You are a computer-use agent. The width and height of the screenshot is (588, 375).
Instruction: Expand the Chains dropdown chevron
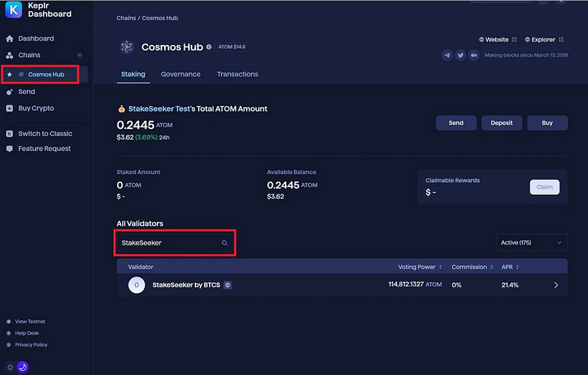(x=79, y=55)
